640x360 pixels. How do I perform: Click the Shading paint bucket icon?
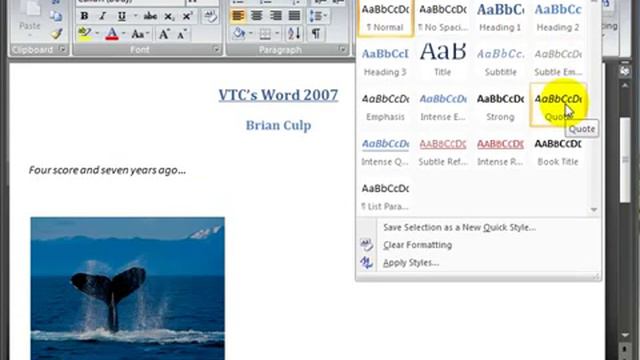point(238,33)
